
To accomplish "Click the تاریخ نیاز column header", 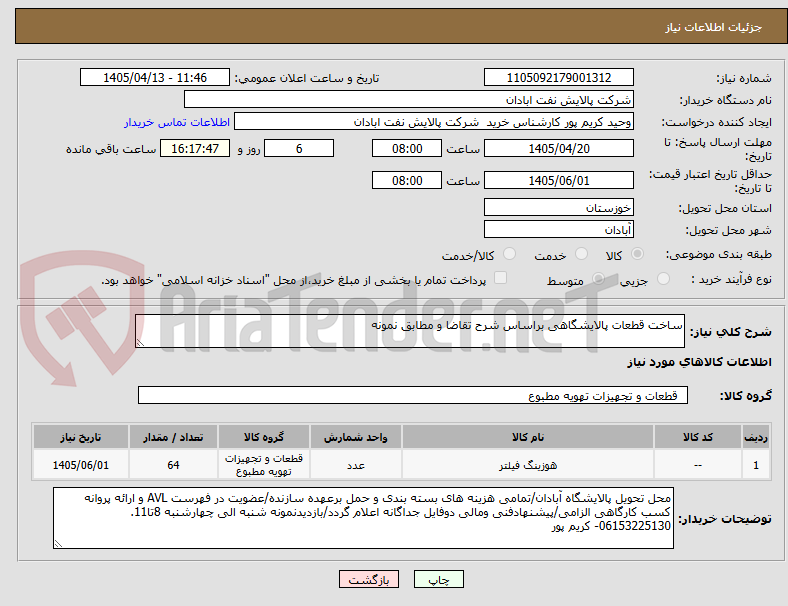I will click(x=81, y=437).
